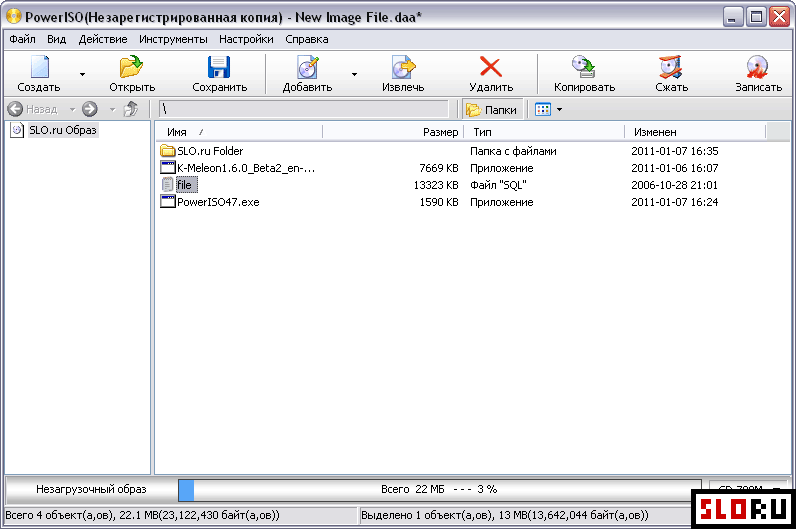Click the 2006-10-28 21:01 date cell
Viewport: 796px width, 529px height.
[674, 185]
